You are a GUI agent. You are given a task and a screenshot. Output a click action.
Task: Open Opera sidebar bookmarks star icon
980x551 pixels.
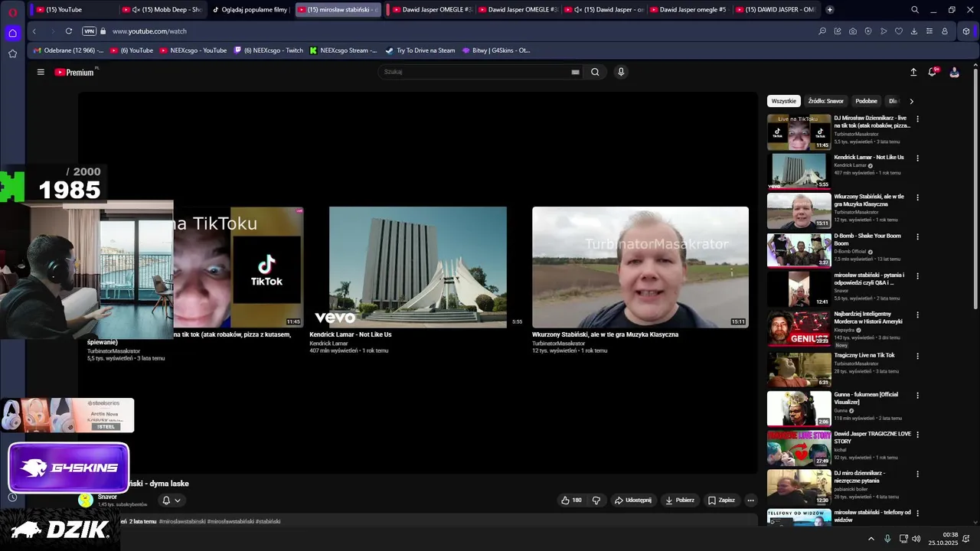(x=12, y=54)
